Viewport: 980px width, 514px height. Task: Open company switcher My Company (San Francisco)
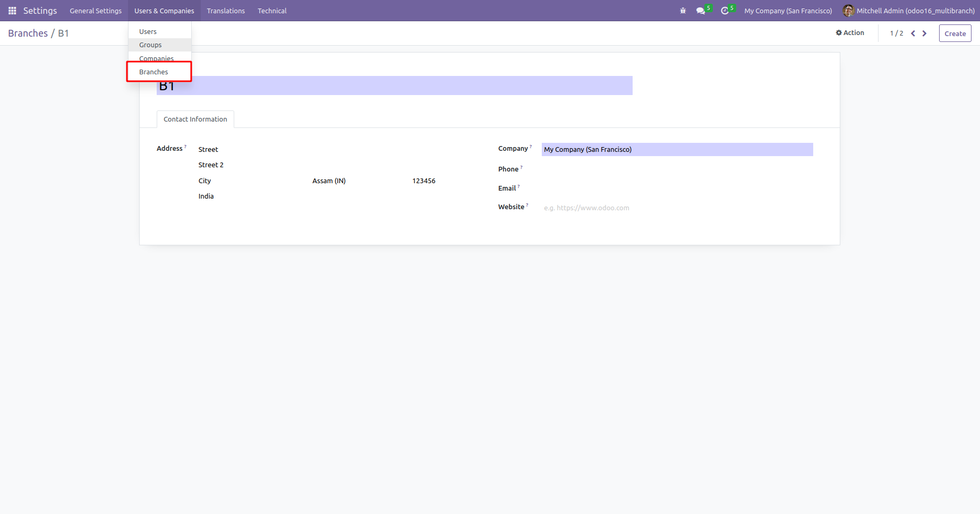(x=788, y=11)
